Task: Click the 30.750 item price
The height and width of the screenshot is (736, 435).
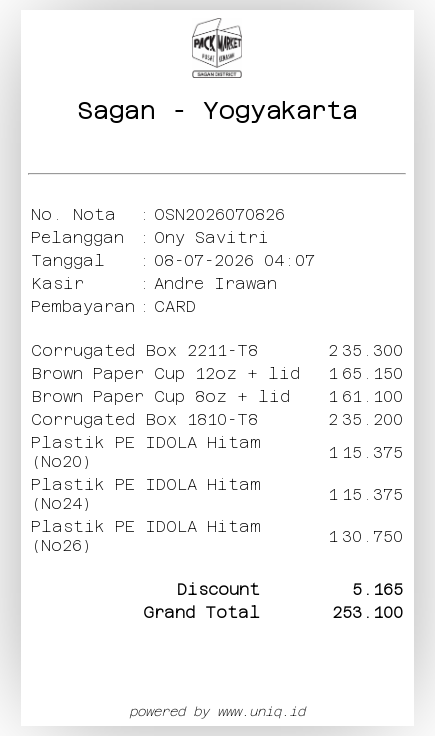Action: (372, 537)
